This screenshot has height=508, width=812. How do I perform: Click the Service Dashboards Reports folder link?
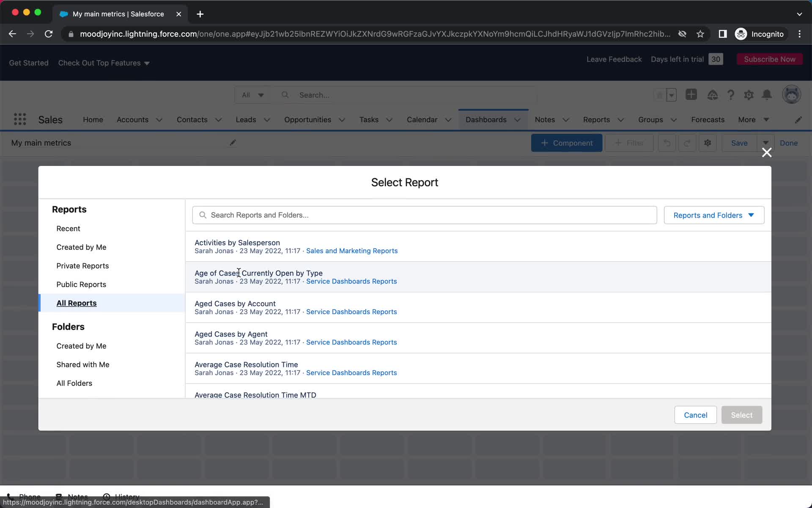(x=351, y=281)
